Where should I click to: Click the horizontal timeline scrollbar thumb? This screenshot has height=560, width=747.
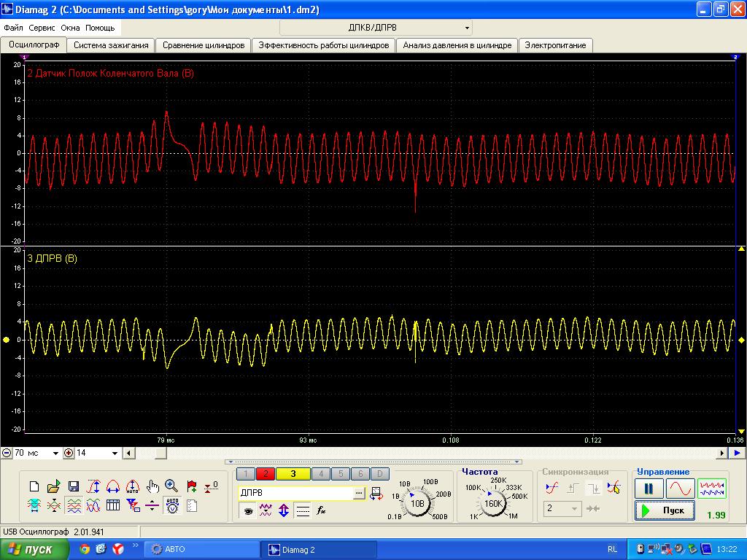160,454
